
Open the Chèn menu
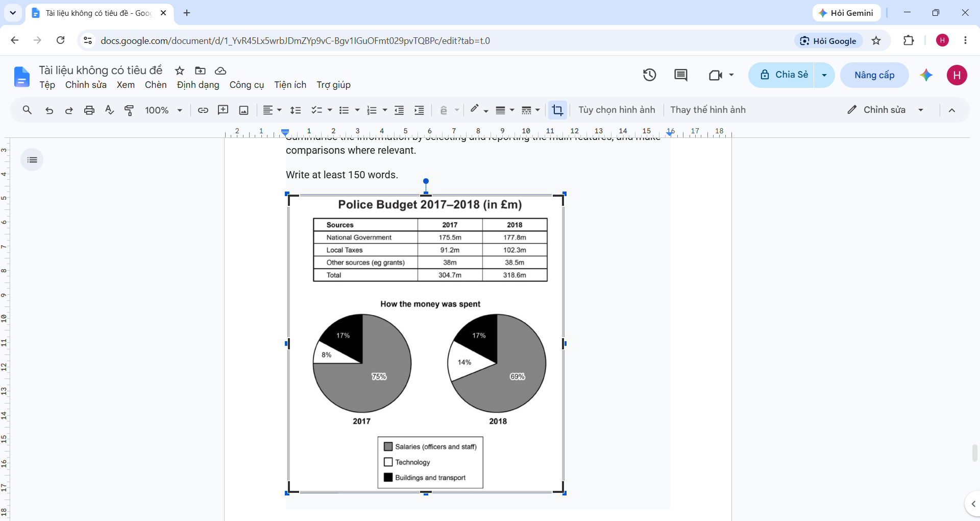[x=156, y=85]
